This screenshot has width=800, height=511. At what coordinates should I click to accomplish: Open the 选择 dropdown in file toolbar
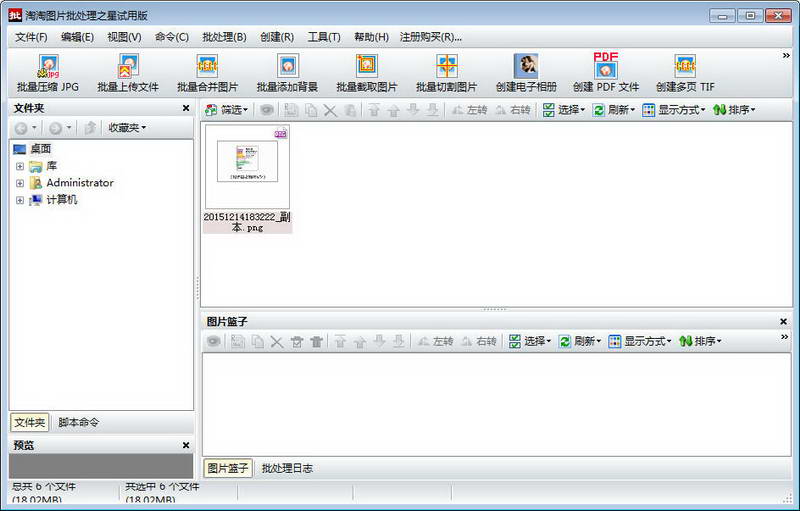pyautogui.click(x=564, y=110)
